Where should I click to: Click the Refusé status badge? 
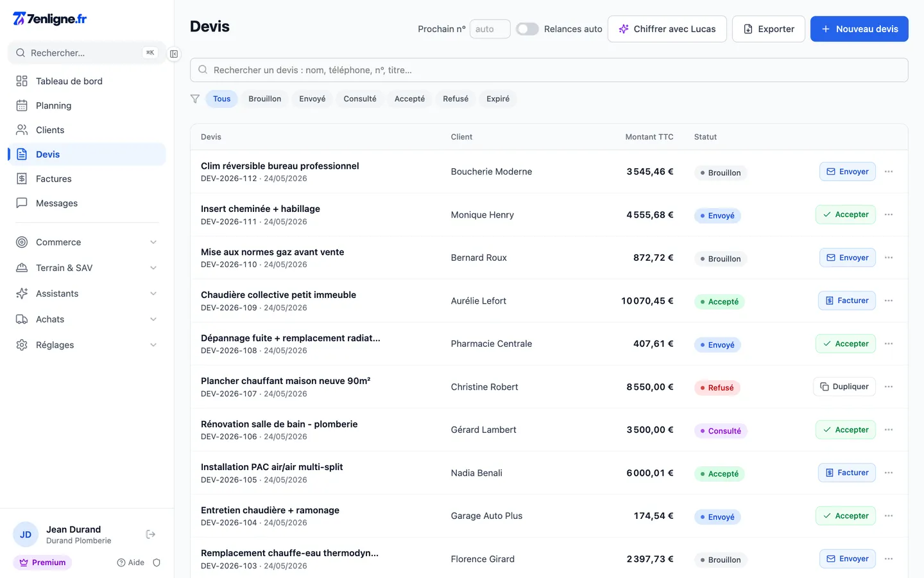coord(717,388)
